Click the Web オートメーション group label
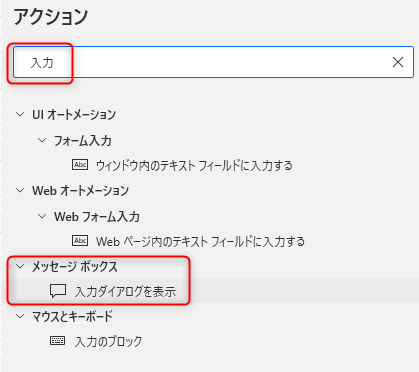 [80, 191]
